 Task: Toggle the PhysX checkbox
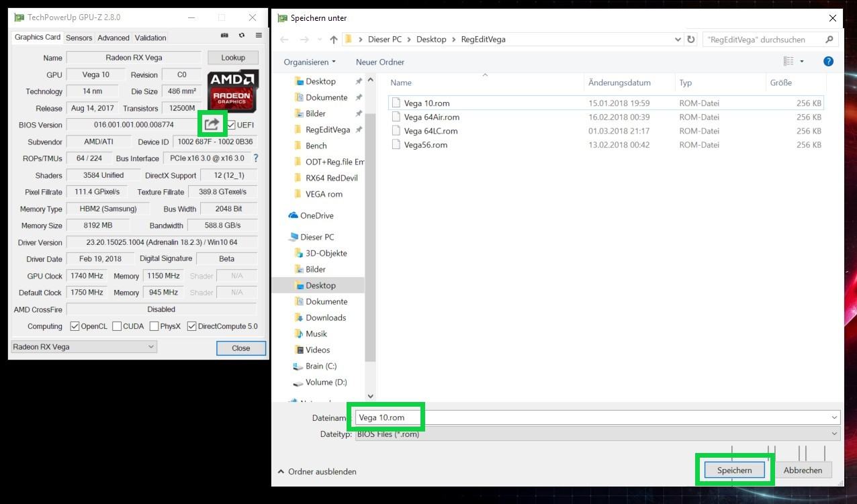coord(154,326)
